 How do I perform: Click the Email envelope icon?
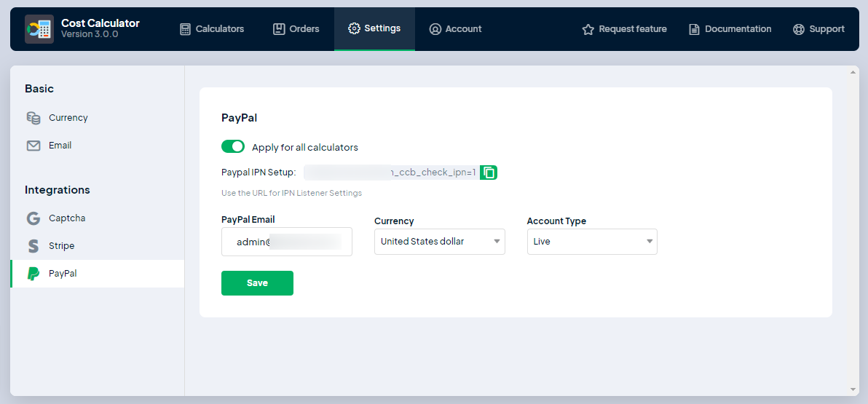tap(33, 146)
